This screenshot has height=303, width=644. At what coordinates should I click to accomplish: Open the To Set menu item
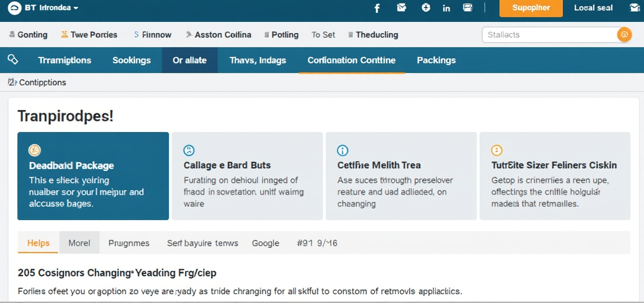[323, 35]
